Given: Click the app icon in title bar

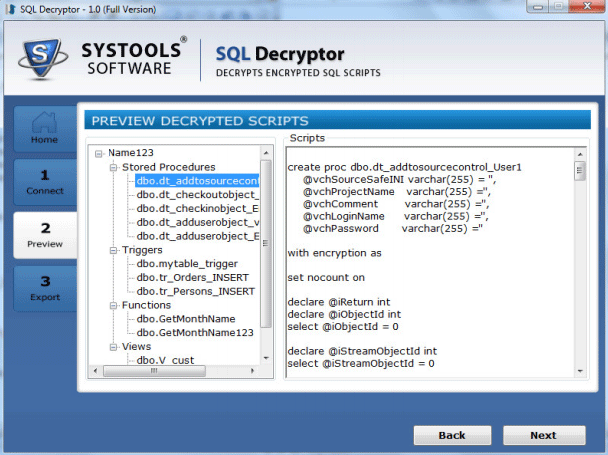Looking at the screenshot, I should click(x=10, y=9).
